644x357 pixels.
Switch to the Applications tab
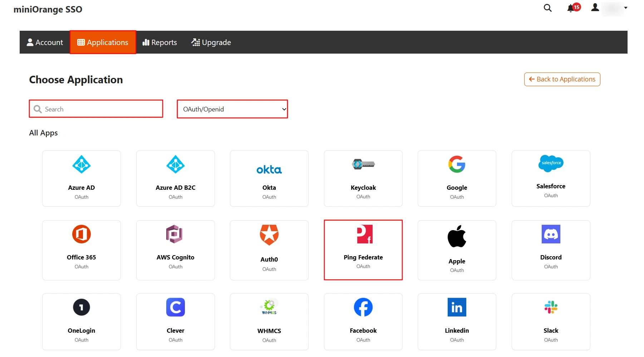[x=103, y=42]
